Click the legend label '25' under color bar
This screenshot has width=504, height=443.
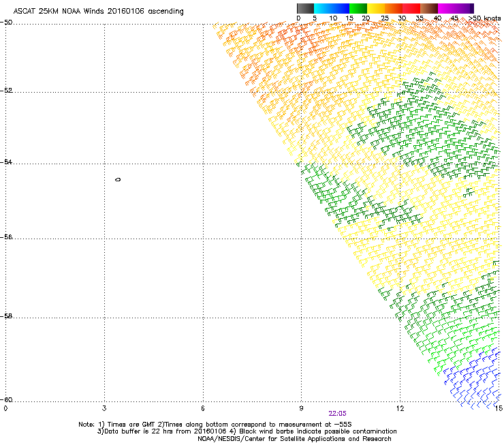click(385, 18)
